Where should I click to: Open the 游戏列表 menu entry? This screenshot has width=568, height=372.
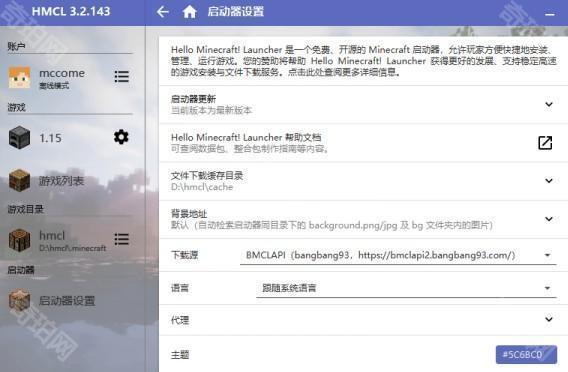pyautogui.click(x=70, y=180)
